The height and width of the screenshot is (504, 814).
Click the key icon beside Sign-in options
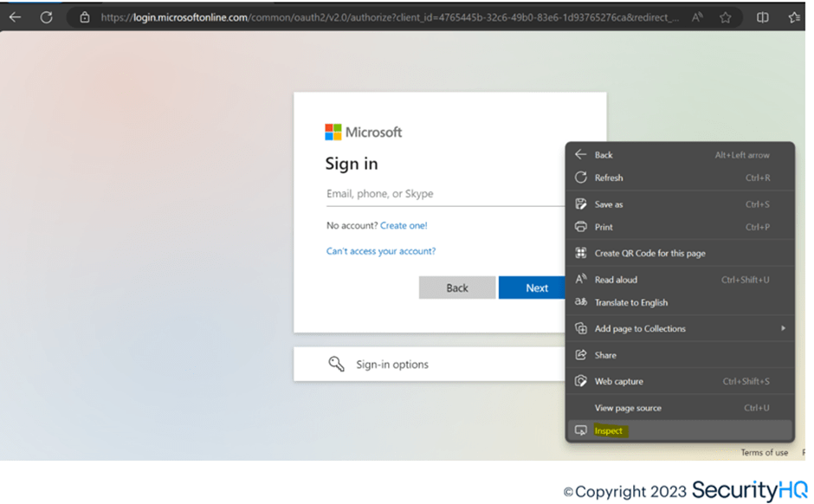click(336, 364)
